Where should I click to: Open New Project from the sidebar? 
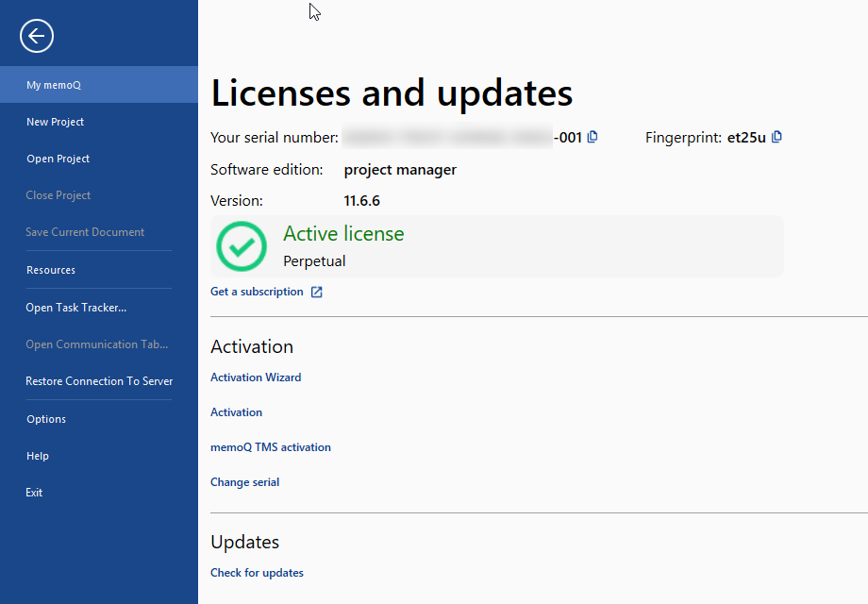point(56,122)
